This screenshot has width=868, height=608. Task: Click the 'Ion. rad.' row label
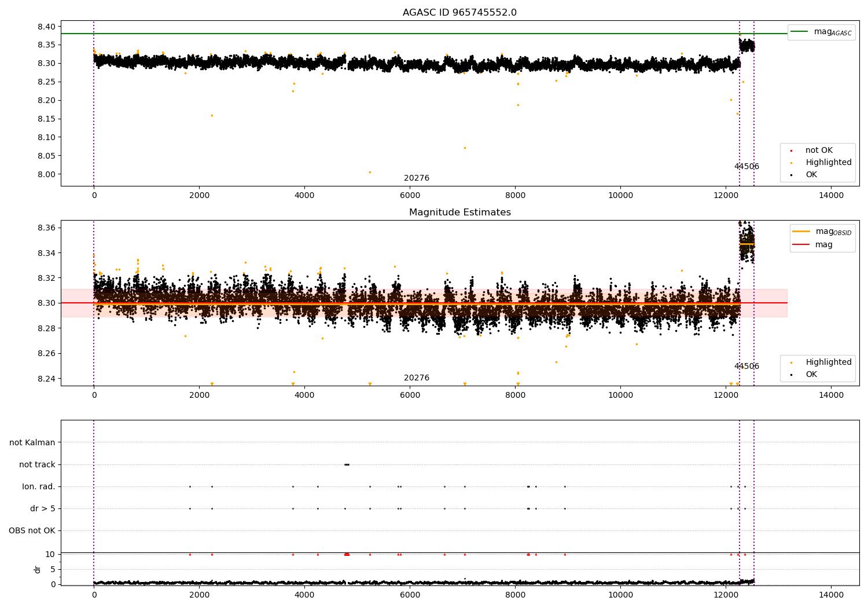coord(39,487)
